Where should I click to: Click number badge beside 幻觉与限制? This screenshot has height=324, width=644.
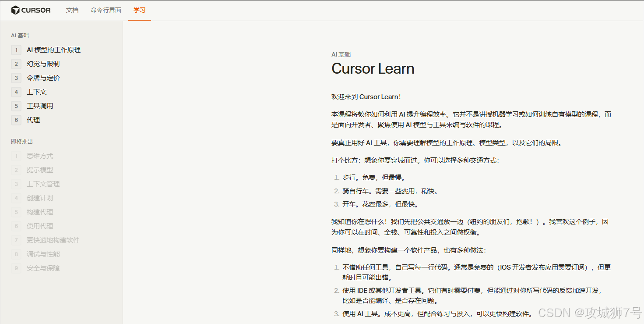click(x=16, y=64)
